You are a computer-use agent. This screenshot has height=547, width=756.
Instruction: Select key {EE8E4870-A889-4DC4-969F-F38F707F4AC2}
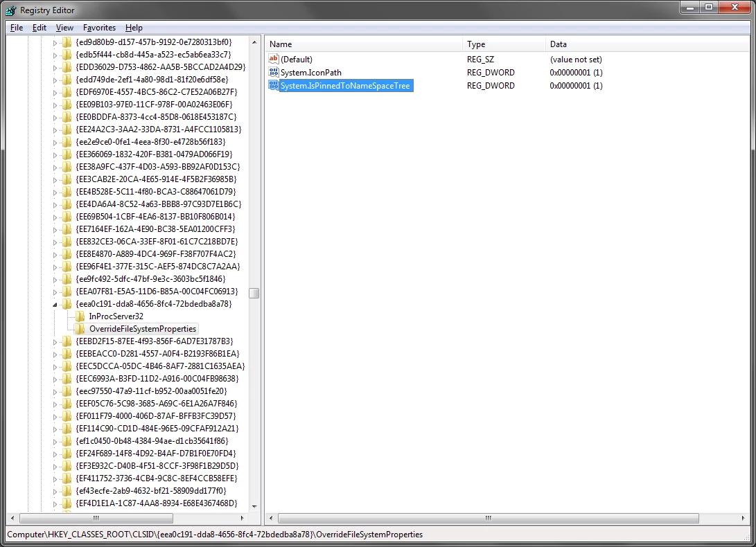click(156, 254)
